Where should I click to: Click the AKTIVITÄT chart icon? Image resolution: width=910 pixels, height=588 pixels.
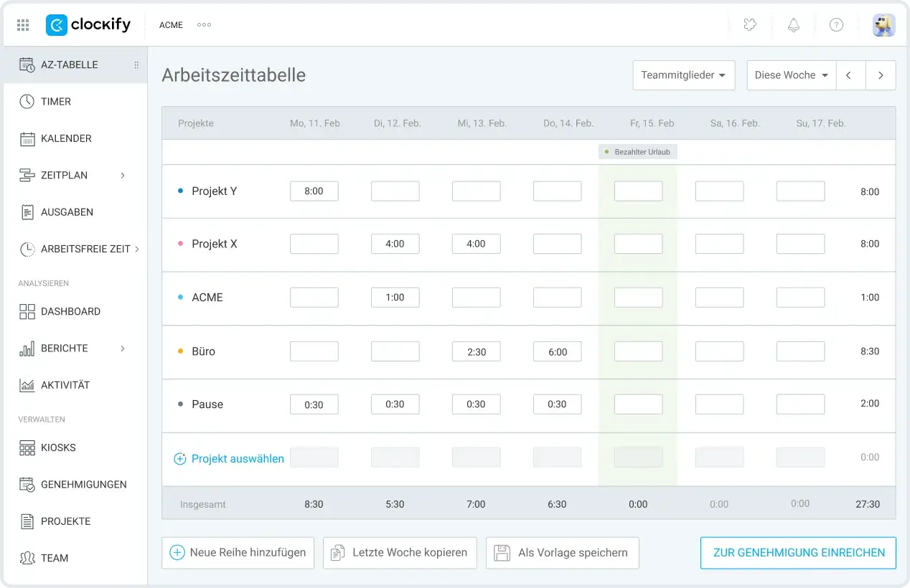click(x=27, y=385)
